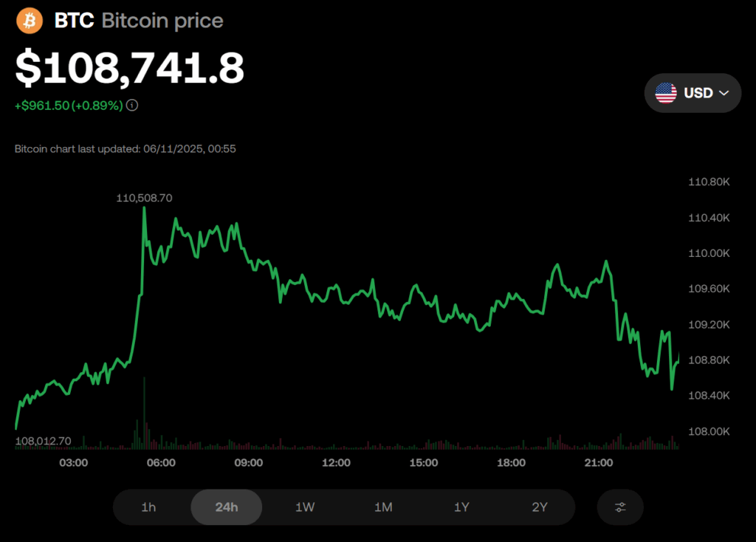Viewport: 756px width, 542px height.
Task: Click the 109.60K y-axis label
Action: 709,289
